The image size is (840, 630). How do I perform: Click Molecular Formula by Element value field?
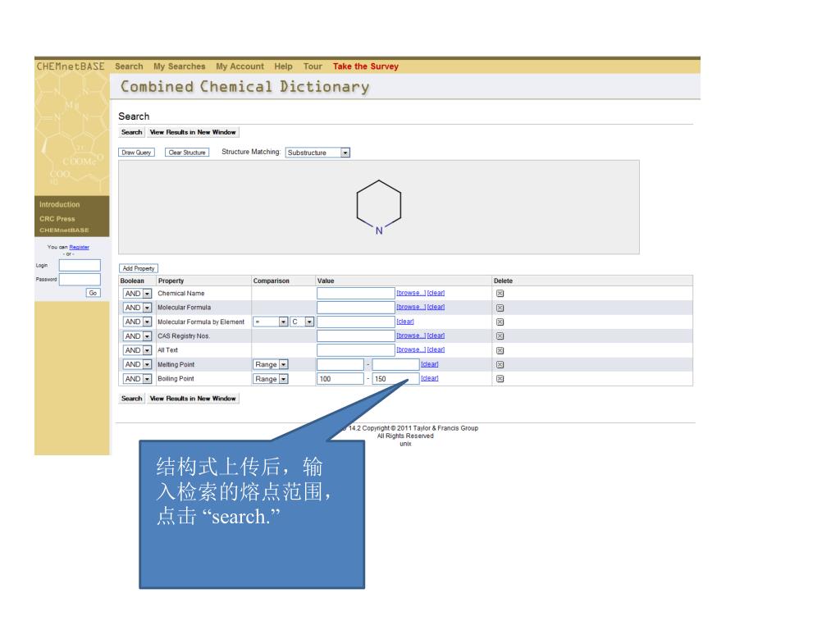pyautogui.click(x=356, y=322)
